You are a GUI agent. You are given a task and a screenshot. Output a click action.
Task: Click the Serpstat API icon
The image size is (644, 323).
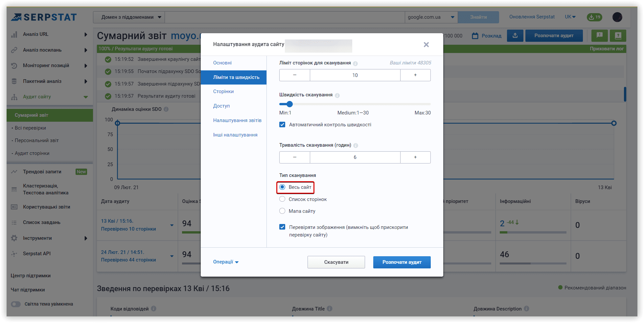14,254
